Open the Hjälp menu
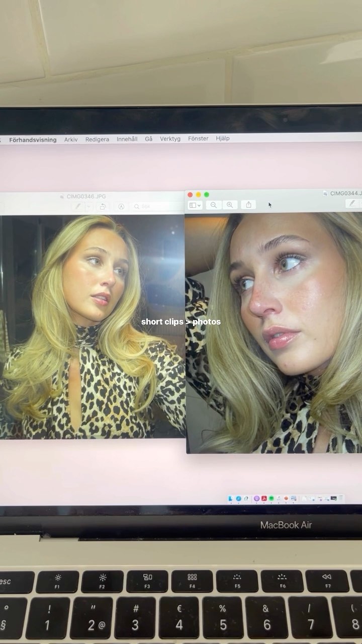 [223, 138]
